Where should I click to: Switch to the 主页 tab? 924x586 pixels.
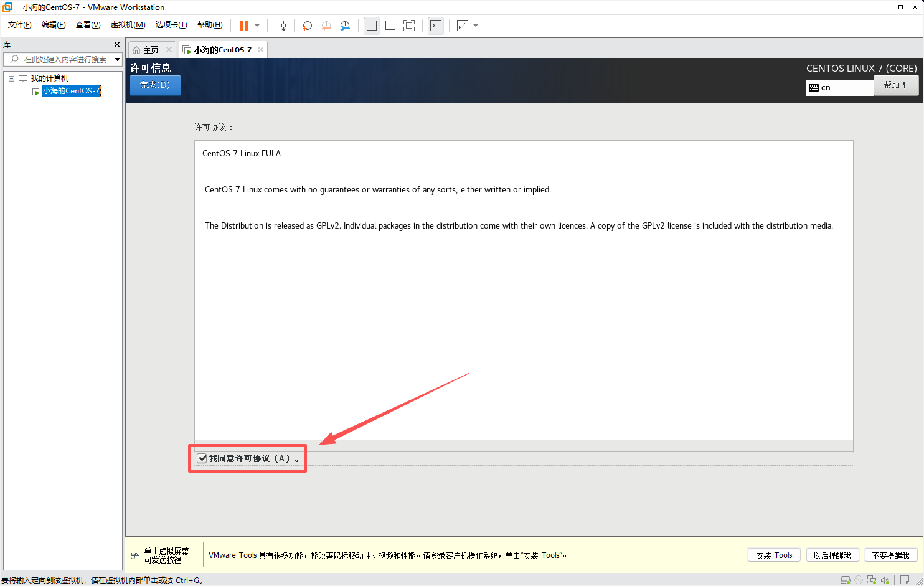[151, 50]
